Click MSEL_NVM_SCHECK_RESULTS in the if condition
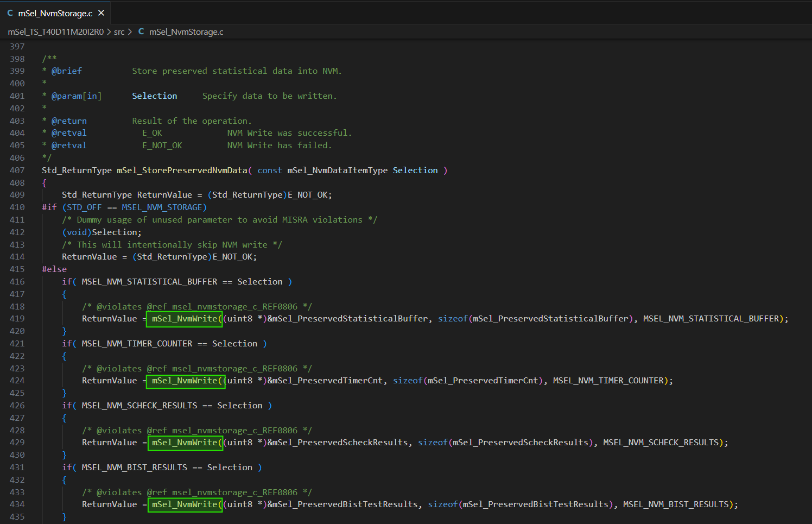Image resolution: width=812 pixels, height=524 pixels. pos(139,406)
